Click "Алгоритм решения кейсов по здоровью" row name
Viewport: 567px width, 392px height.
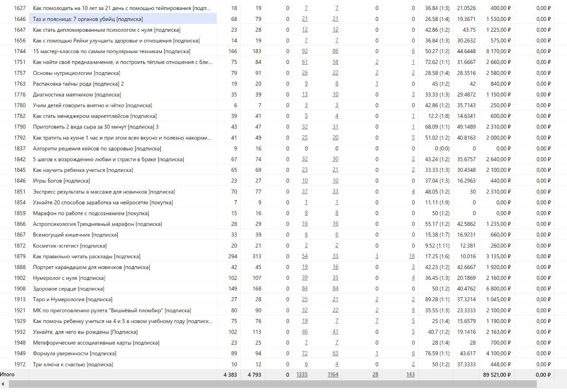97,148
